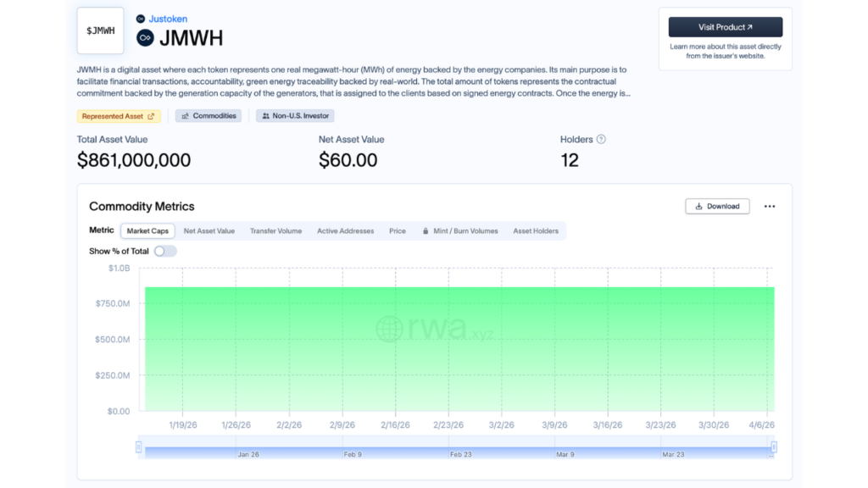Switch to the Asset Holders metric
Image resolution: width=868 pixels, height=488 pixels.
[x=536, y=230]
